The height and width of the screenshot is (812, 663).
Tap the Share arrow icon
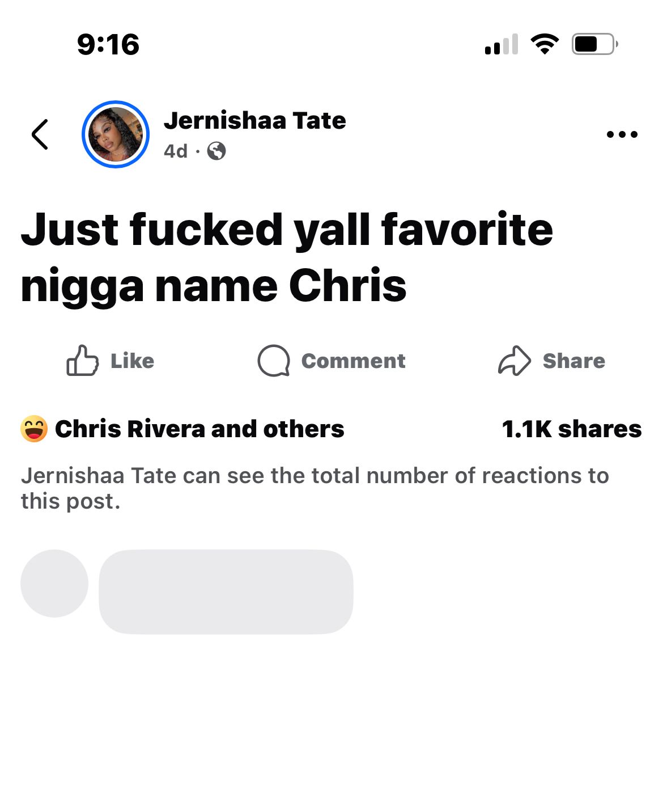pyautogui.click(x=514, y=360)
